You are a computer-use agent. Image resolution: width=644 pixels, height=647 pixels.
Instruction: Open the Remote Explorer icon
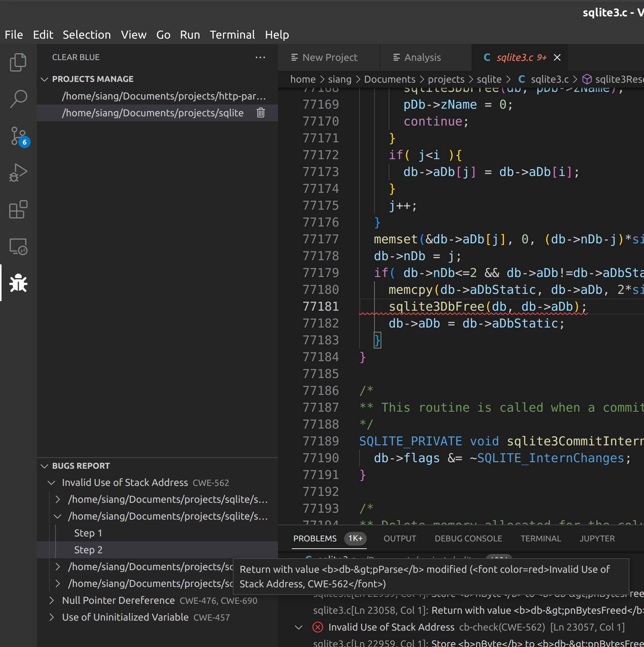tap(18, 247)
